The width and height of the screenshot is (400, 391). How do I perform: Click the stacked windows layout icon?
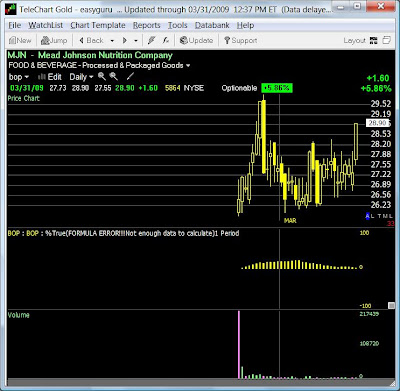coord(386,40)
